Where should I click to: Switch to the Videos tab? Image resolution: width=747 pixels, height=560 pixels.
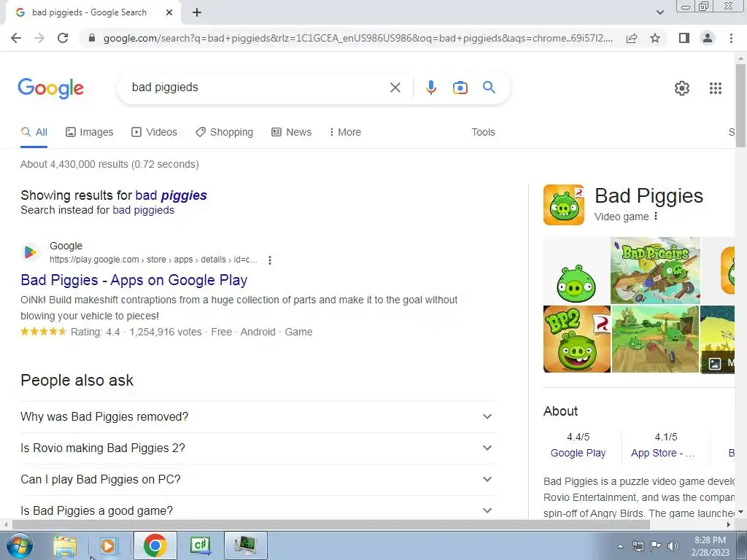pos(154,133)
